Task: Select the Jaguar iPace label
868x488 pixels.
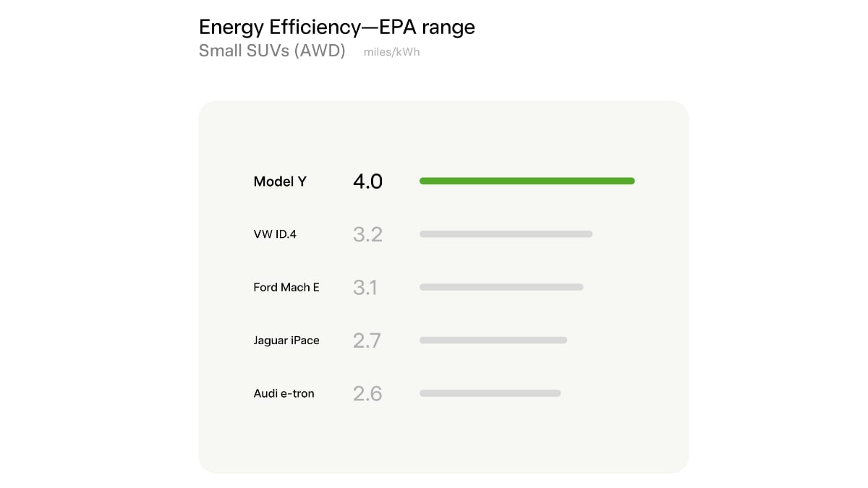Action: [286, 340]
